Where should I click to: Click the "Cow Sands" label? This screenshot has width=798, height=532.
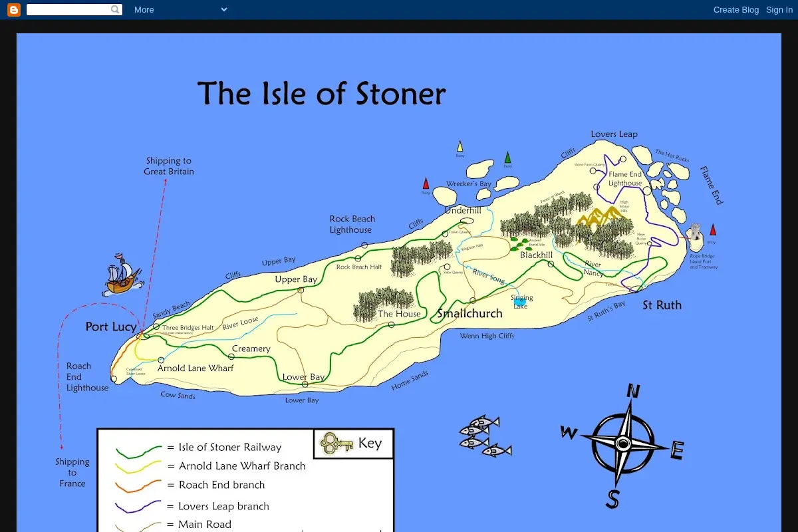[178, 396]
